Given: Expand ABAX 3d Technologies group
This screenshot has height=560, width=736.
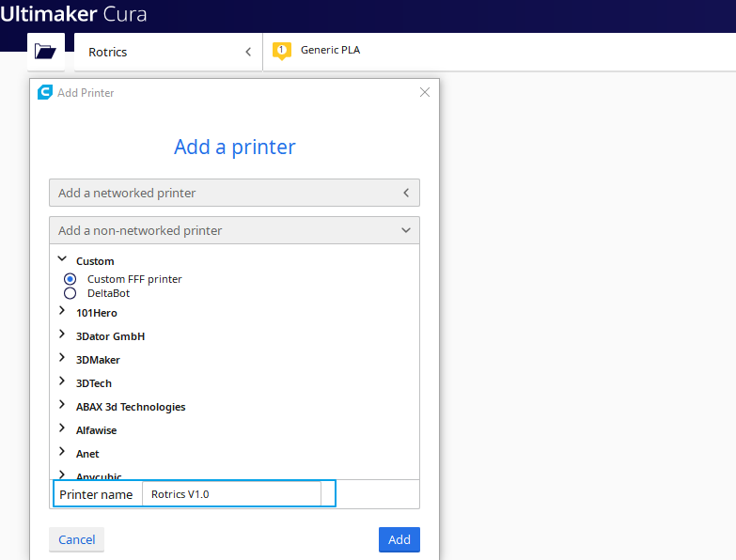Looking at the screenshot, I should pos(62,404).
